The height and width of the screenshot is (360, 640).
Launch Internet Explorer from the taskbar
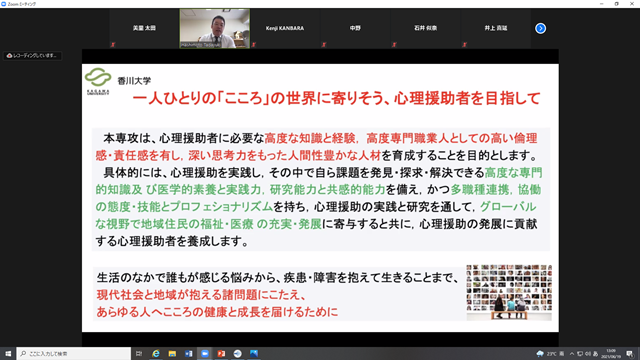(156, 353)
